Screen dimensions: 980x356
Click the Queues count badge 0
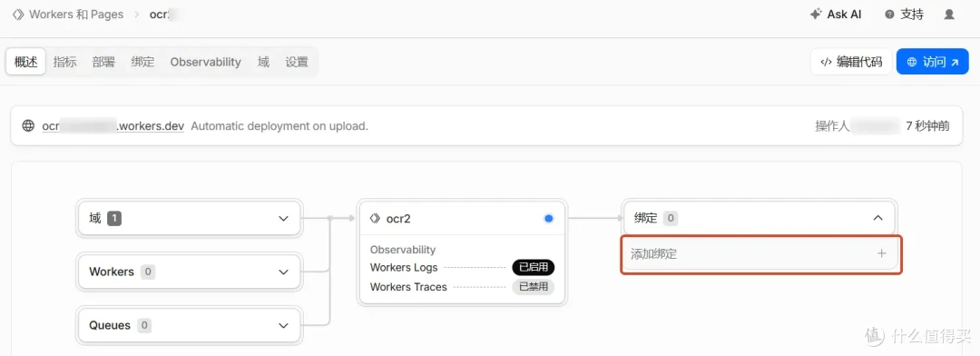[143, 325]
